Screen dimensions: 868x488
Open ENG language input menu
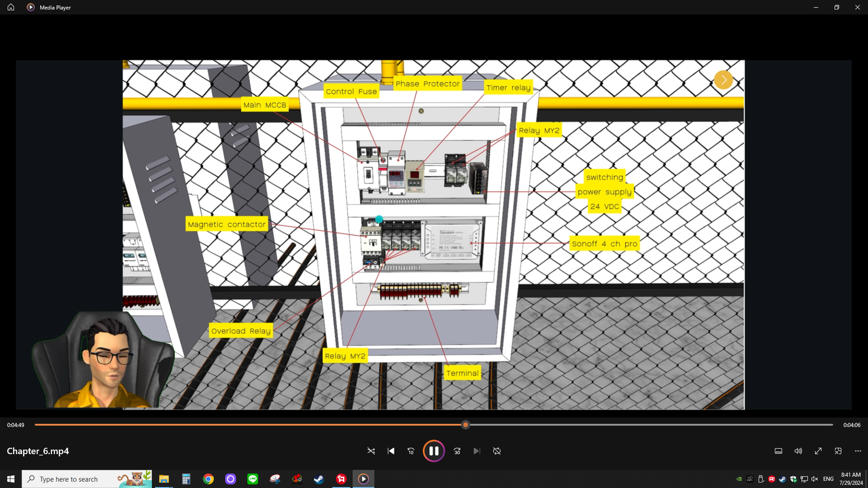point(828,479)
